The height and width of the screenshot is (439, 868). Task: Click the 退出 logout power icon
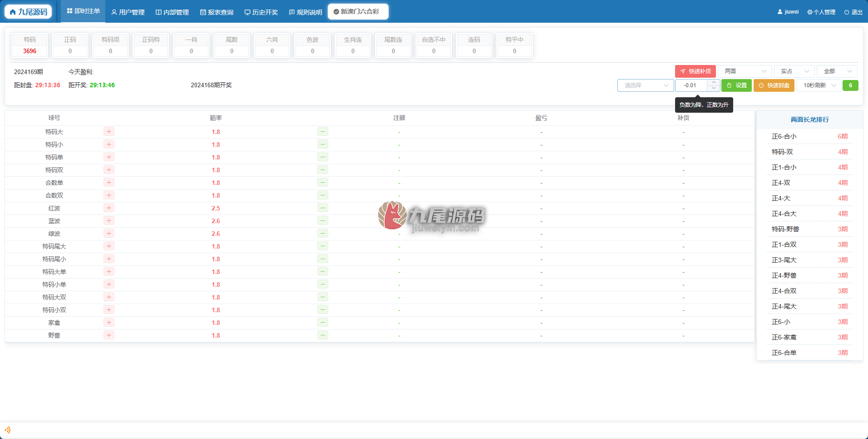[847, 12]
